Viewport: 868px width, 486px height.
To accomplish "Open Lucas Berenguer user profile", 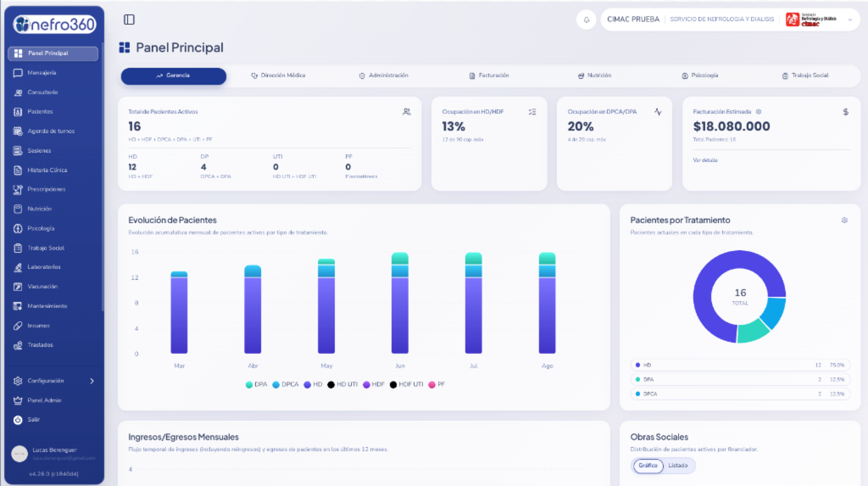I will 53,453.
